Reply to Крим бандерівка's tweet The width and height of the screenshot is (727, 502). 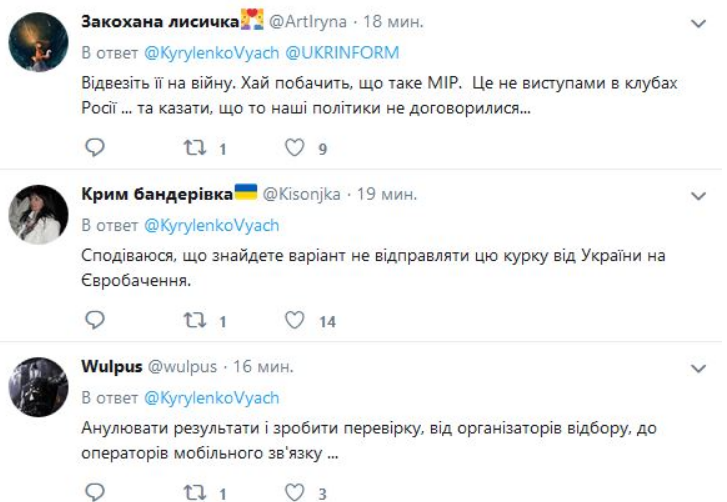[94, 320]
